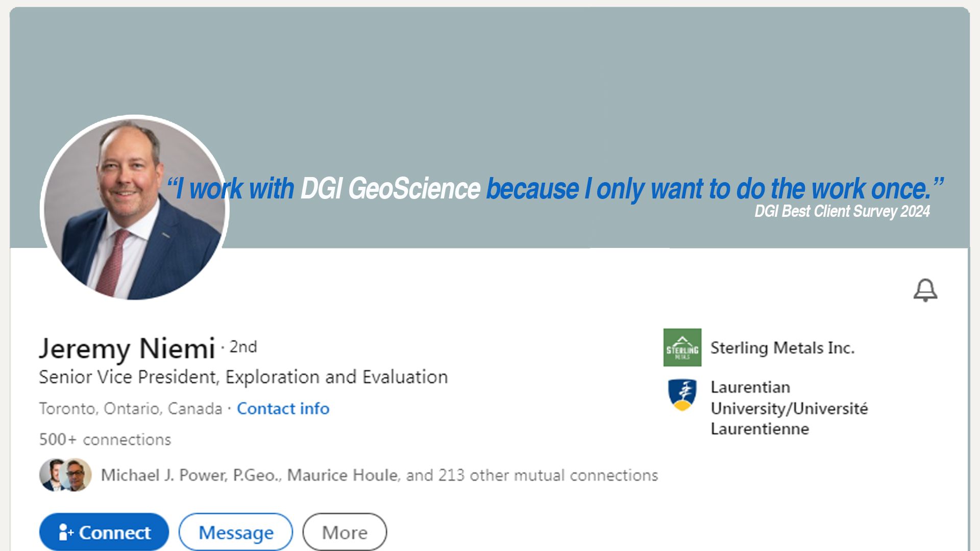Click the notification bell icon

coord(925,290)
